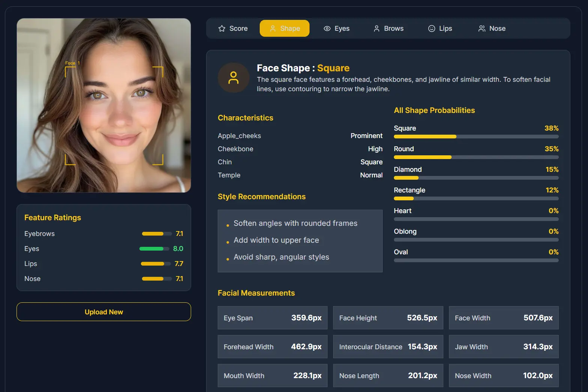Click the Mouth Width measurement card
Screen dimensions: 588x392
[x=272, y=375]
